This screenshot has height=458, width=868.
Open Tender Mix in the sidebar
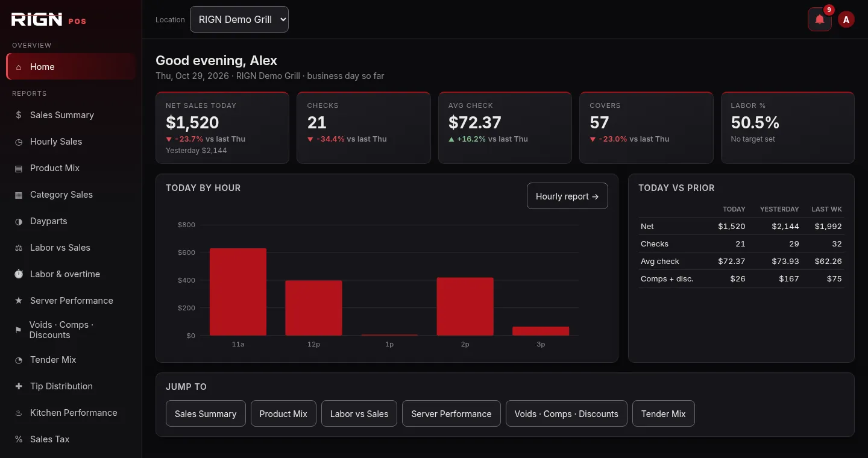pyautogui.click(x=71, y=360)
